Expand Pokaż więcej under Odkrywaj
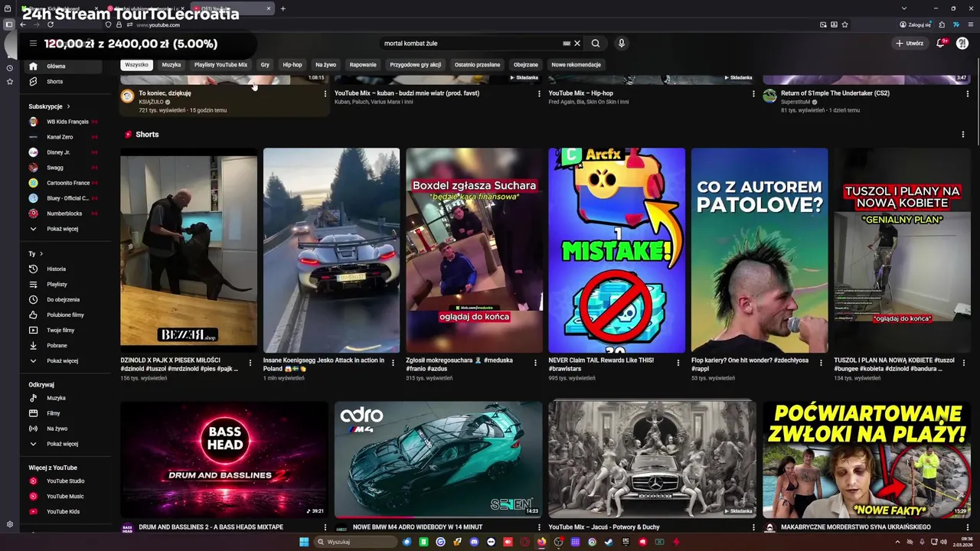Viewport: 980px width, 551px height. click(x=64, y=444)
